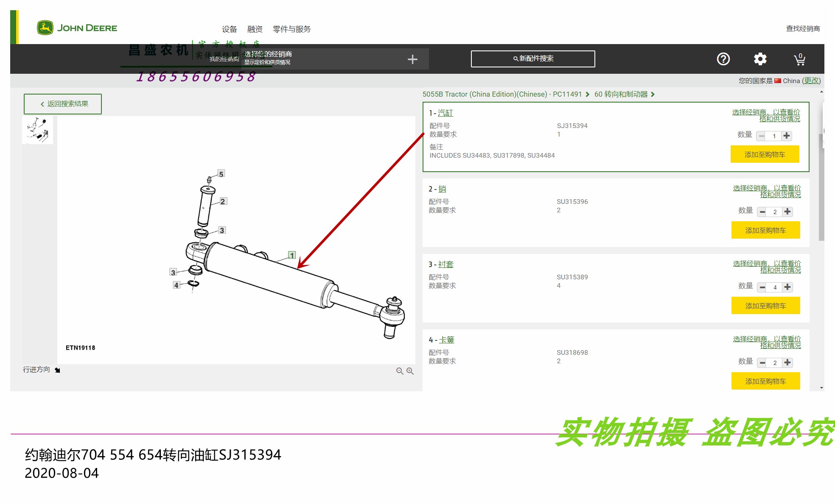This screenshot has height=504, width=835.
Task: Click the 新配件搜索 search box
Action: point(533,59)
